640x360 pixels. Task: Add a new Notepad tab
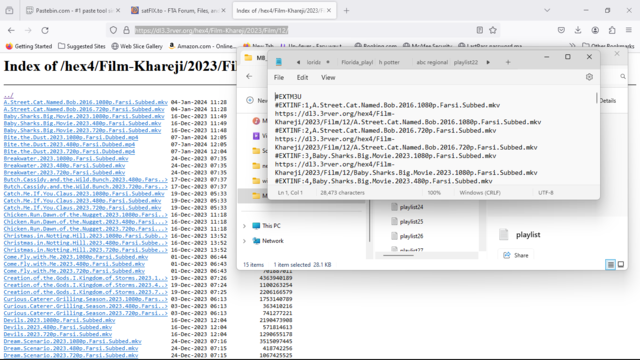508,62
